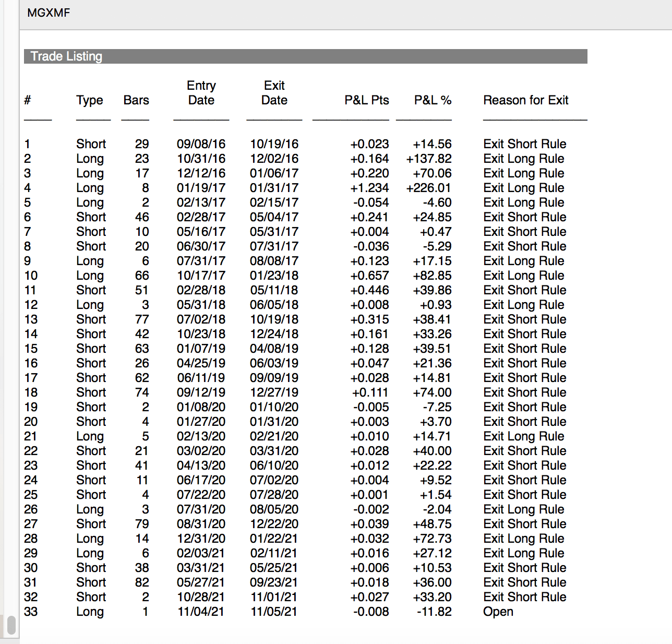The image size is (672, 644).
Task: Select bars value "79" in trade 27
Action: click(142, 524)
